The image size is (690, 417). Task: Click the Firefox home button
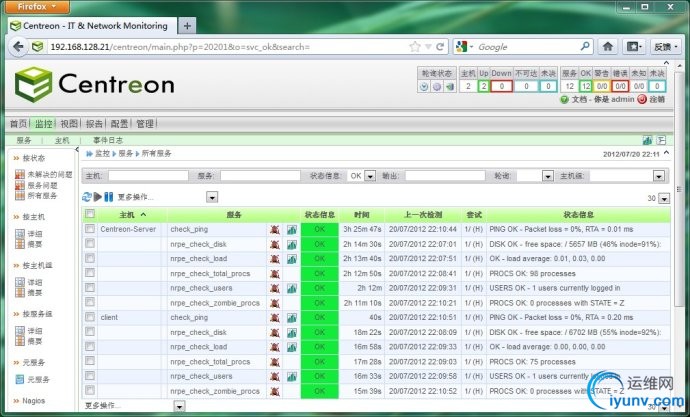[608, 47]
